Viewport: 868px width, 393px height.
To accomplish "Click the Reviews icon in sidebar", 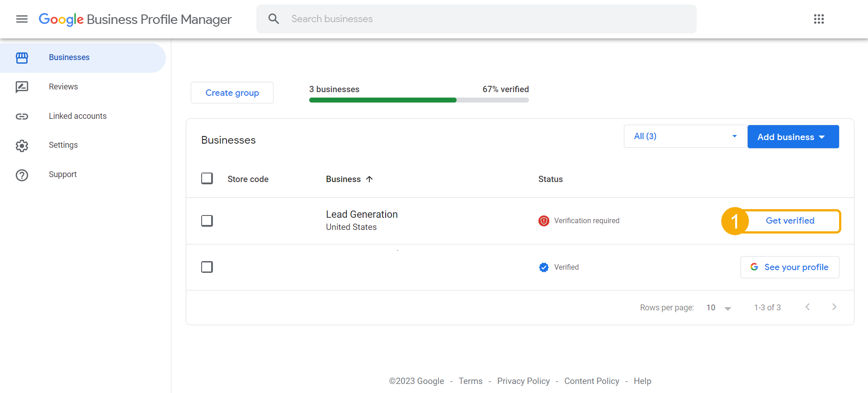I will tap(22, 87).
